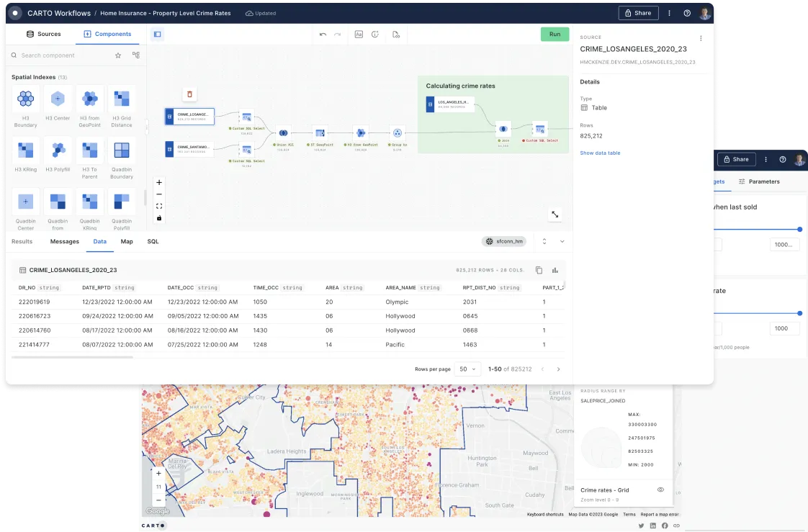Select the H3 Boundary component
Image resolution: width=808 pixels, height=532 pixels.
tap(25, 99)
